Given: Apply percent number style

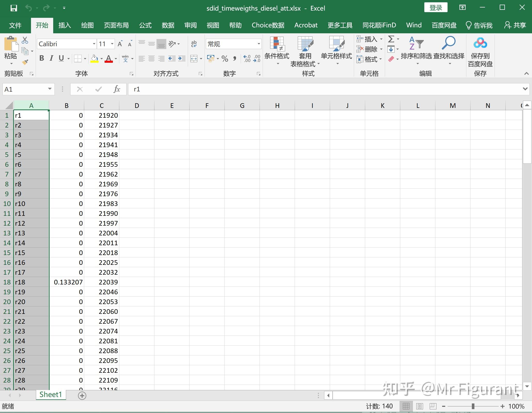Looking at the screenshot, I should (224, 58).
